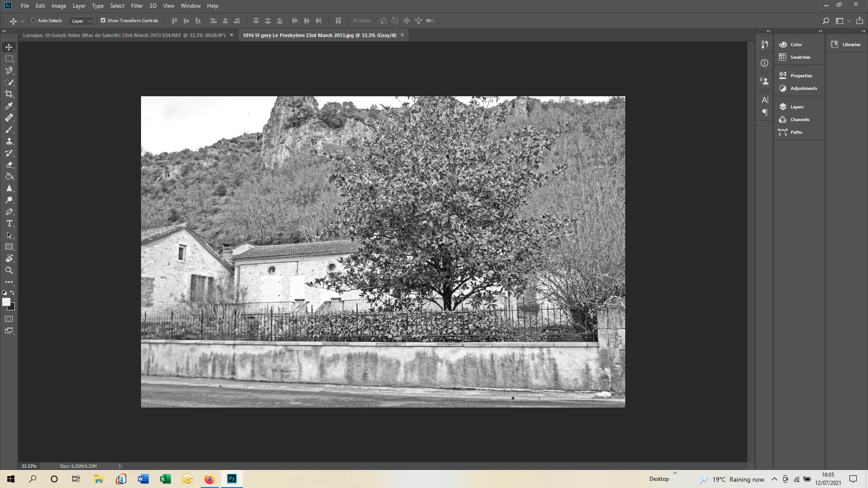Select the Clone Stamp tool
Image resolution: width=868 pixels, height=488 pixels.
(9, 141)
